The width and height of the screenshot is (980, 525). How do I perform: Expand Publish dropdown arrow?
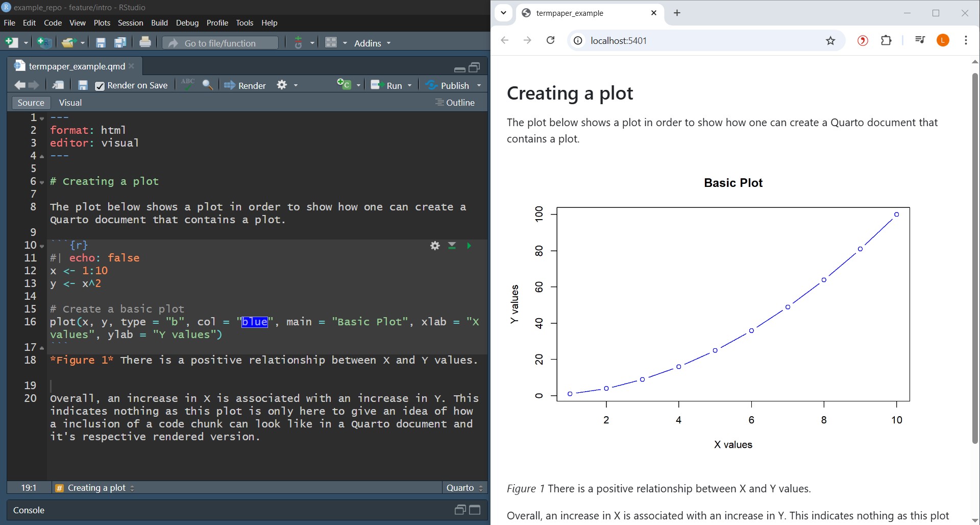point(479,86)
